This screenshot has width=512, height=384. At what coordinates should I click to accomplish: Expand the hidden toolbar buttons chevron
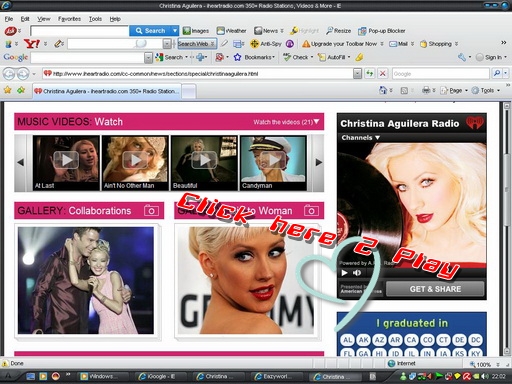(504, 42)
